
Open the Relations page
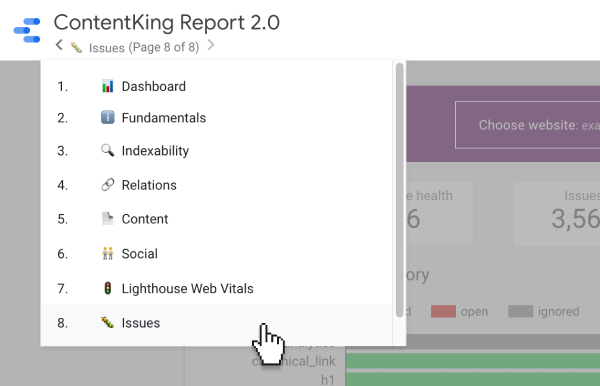tap(216, 185)
